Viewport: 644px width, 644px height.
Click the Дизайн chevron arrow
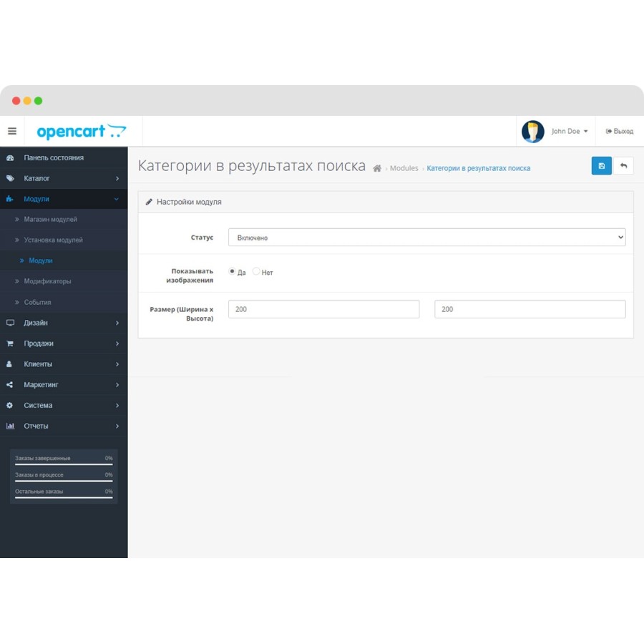tap(117, 323)
